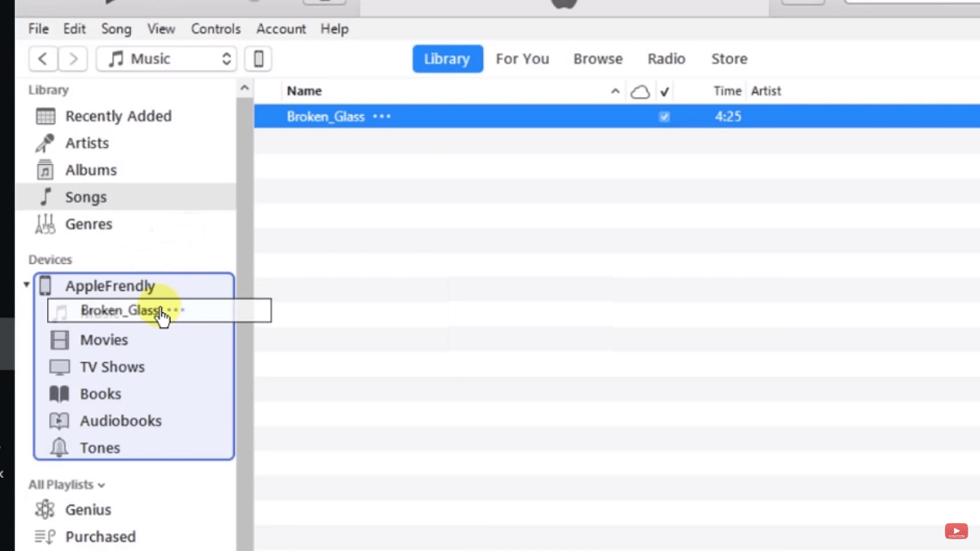This screenshot has height=551, width=980.
Task: Click the TV Shows monitor icon
Action: (x=60, y=367)
